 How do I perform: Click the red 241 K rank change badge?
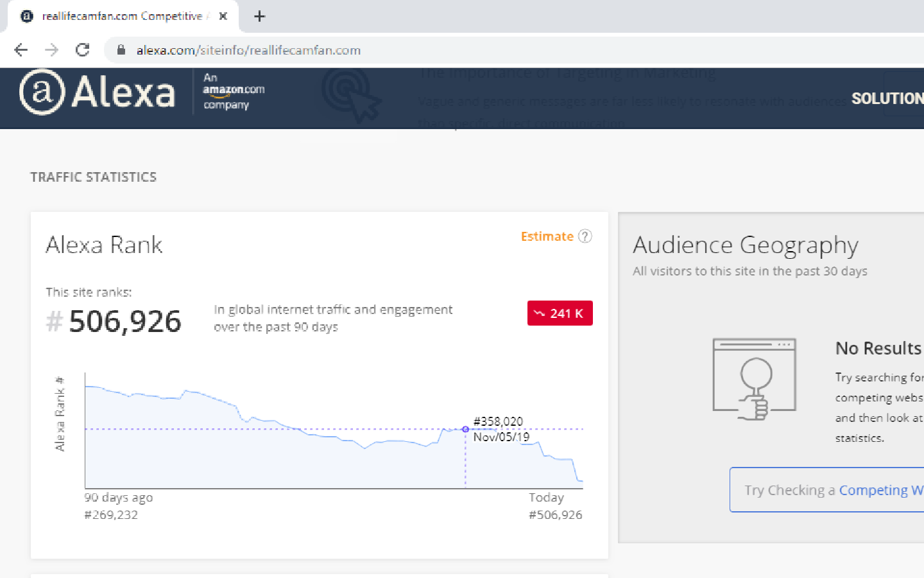pos(560,313)
